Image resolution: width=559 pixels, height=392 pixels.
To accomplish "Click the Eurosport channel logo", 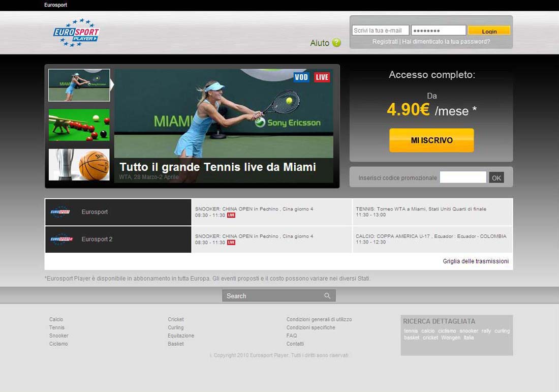I will coord(60,212).
